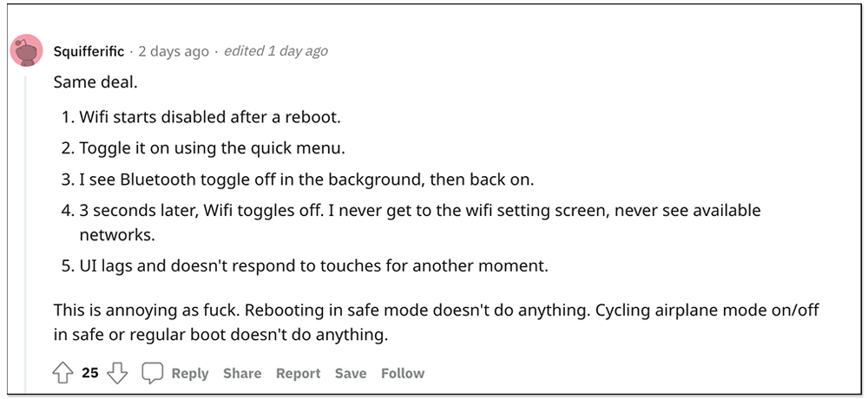This screenshot has width=868, height=399.
Task: Open the Squifferific username profile link
Action: point(89,51)
